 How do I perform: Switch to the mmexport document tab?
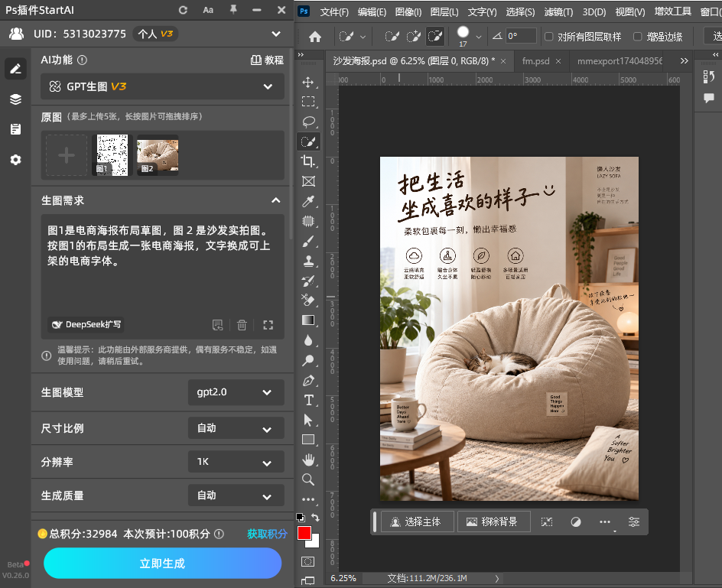coord(620,60)
